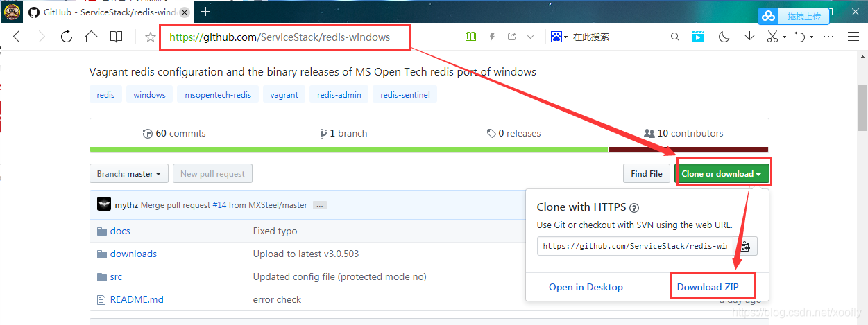Click the windows topic tag
This screenshot has height=325, width=868.
150,95
